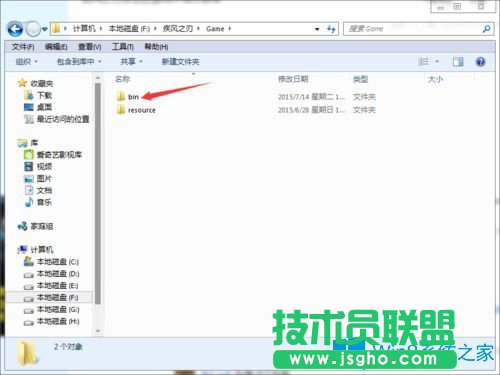This screenshot has height=375, width=500.
Task: Click the Back navigation arrow button
Action: coord(15,29)
